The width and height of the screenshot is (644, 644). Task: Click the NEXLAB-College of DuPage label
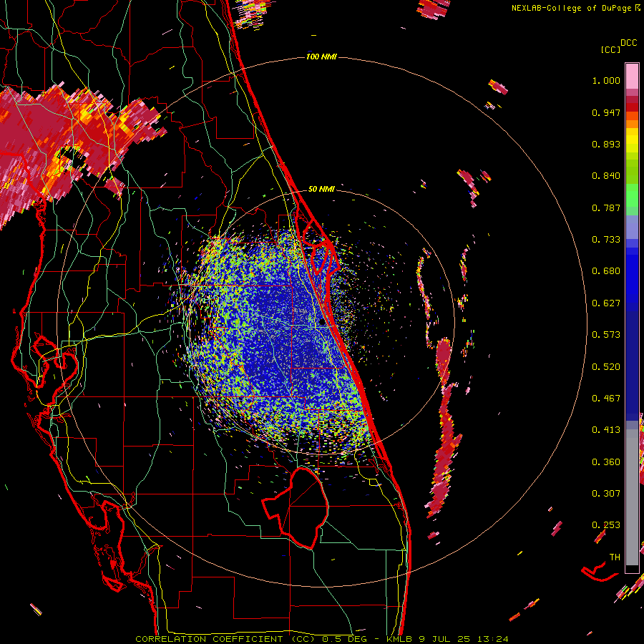click(x=572, y=8)
